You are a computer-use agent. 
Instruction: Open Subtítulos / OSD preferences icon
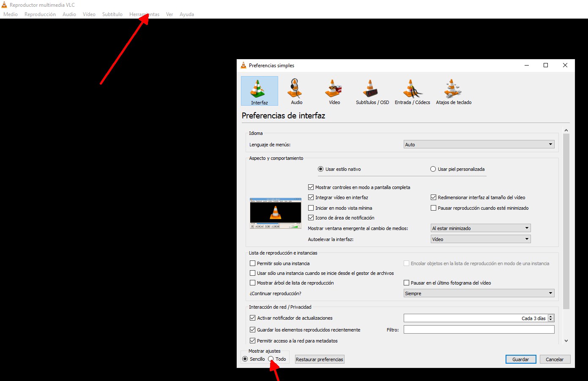372,91
